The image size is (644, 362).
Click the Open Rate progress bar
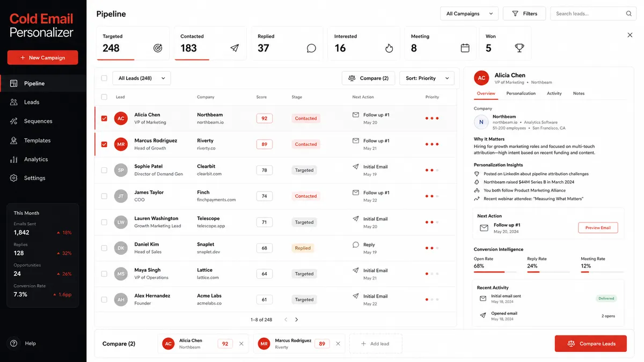495,272
